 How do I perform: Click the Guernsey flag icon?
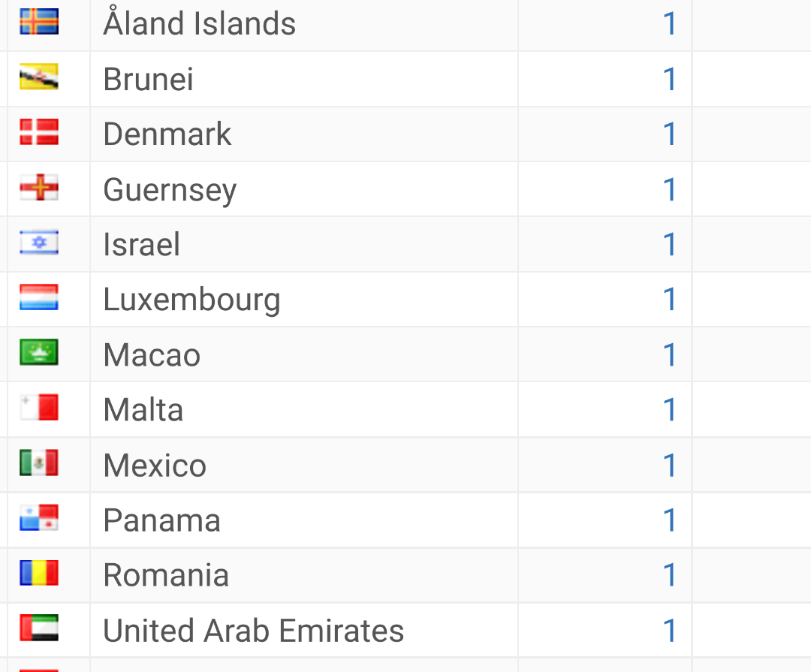coord(39,187)
